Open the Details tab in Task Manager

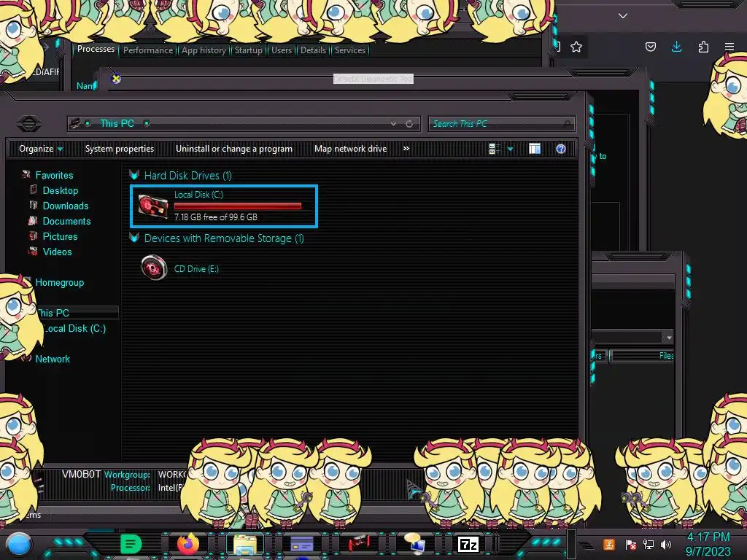coord(313,50)
